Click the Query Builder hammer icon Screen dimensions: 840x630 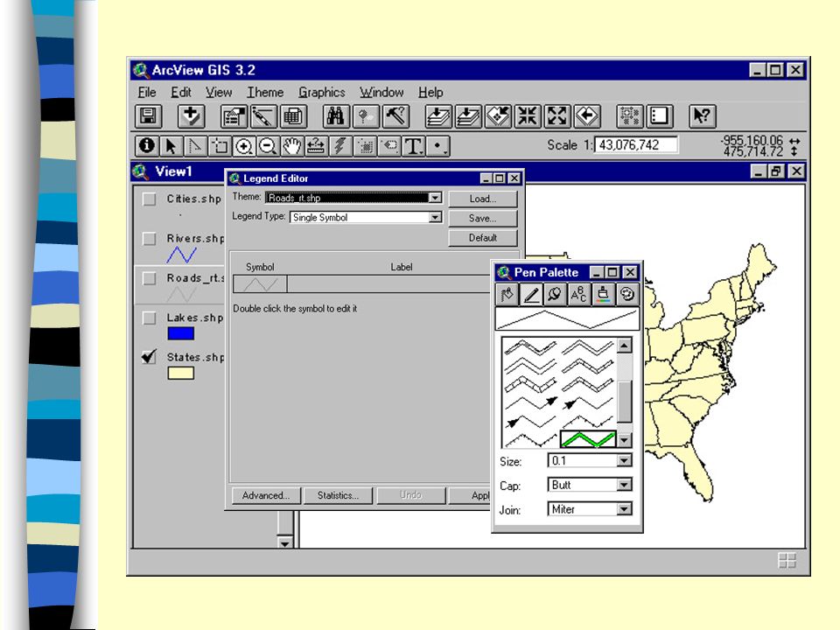click(395, 116)
